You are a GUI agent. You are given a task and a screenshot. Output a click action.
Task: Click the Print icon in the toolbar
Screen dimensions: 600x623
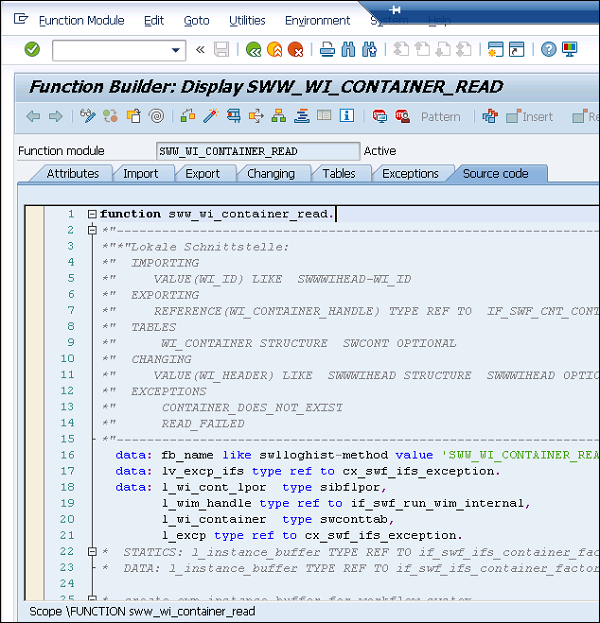(327, 49)
